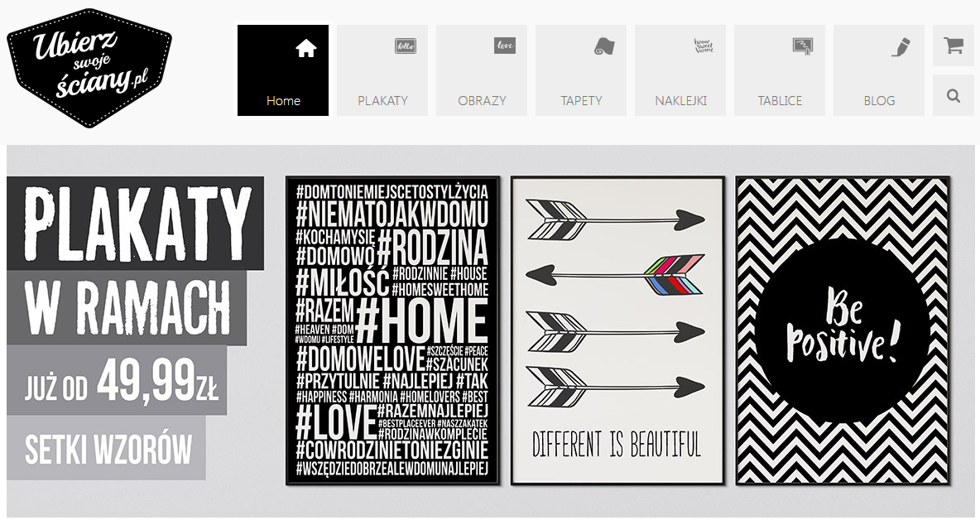This screenshot has width=980, height=525.
Task: Open the PLAKATY menu label
Action: (382, 101)
